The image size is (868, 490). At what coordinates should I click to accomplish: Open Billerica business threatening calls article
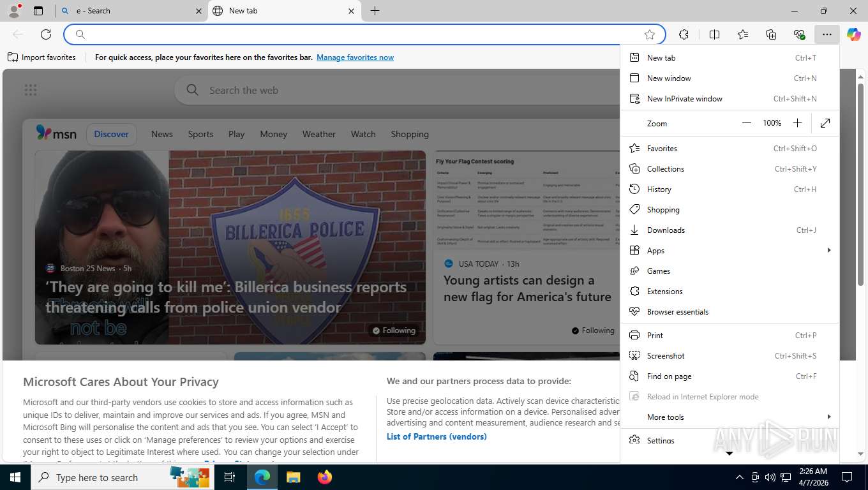(x=226, y=297)
